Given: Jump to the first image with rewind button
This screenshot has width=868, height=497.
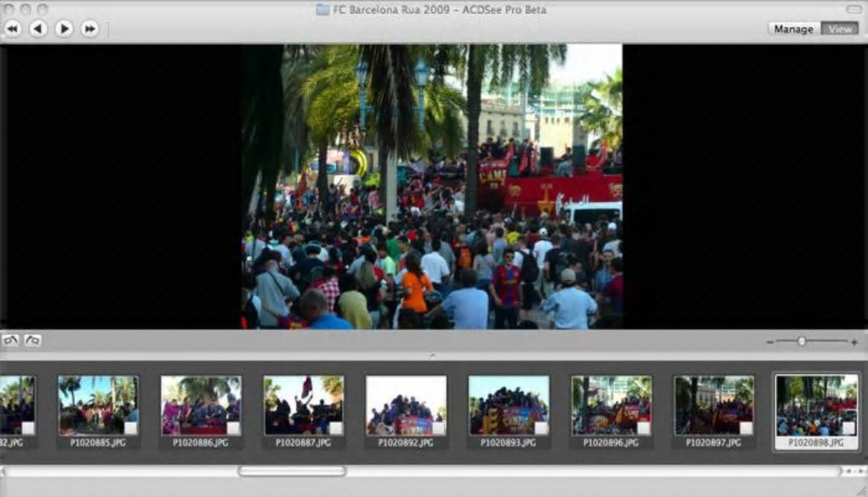Looking at the screenshot, I should tap(13, 28).
